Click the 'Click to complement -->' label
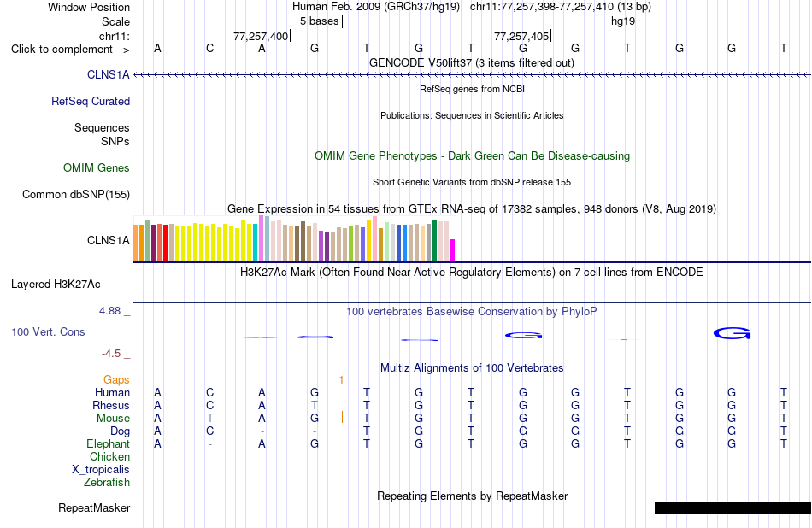Viewport: 812px width, 528px height. click(x=70, y=50)
